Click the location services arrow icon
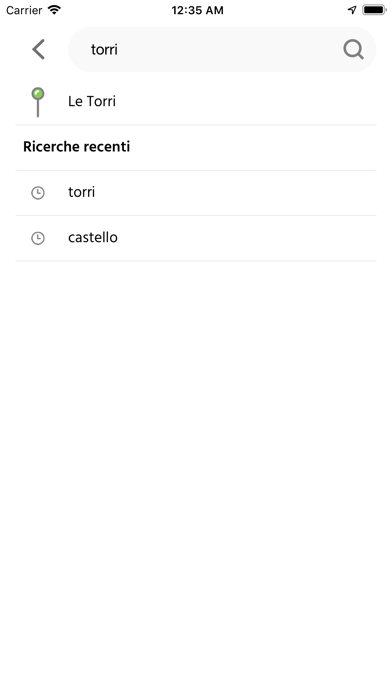Image resolution: width=392 pixels, height=696 pixels. click(352, 10)
